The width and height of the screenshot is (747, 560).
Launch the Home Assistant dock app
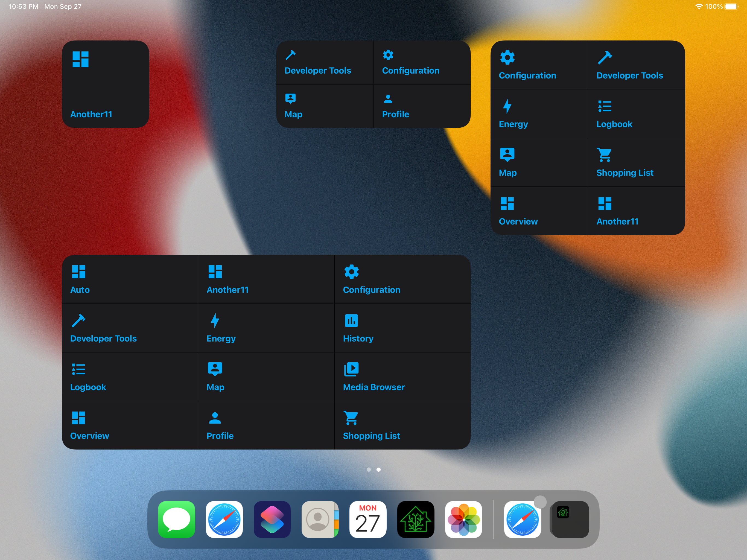click(415, 519)
